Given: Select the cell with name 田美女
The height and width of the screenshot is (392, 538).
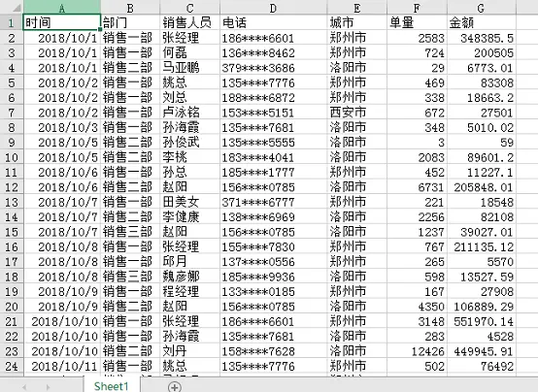Looking at the screenshot, I should (189, 202).
